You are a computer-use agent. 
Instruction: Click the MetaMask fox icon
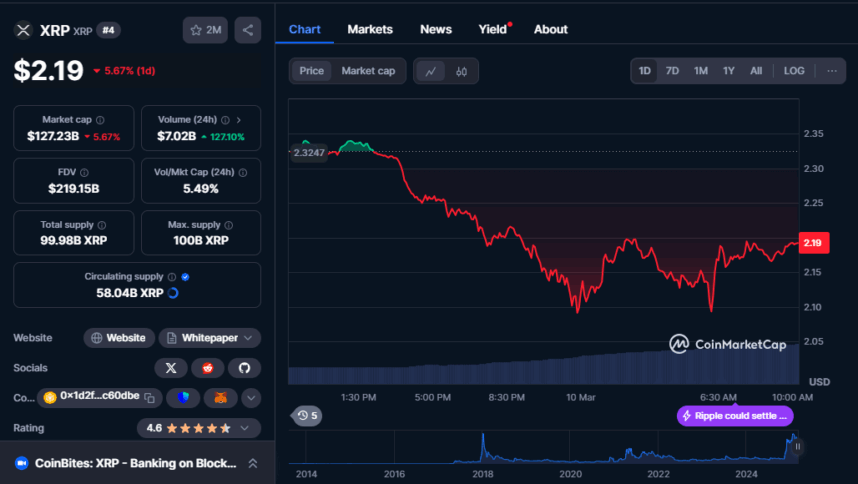pyautogui.click(x=221, y=398)
